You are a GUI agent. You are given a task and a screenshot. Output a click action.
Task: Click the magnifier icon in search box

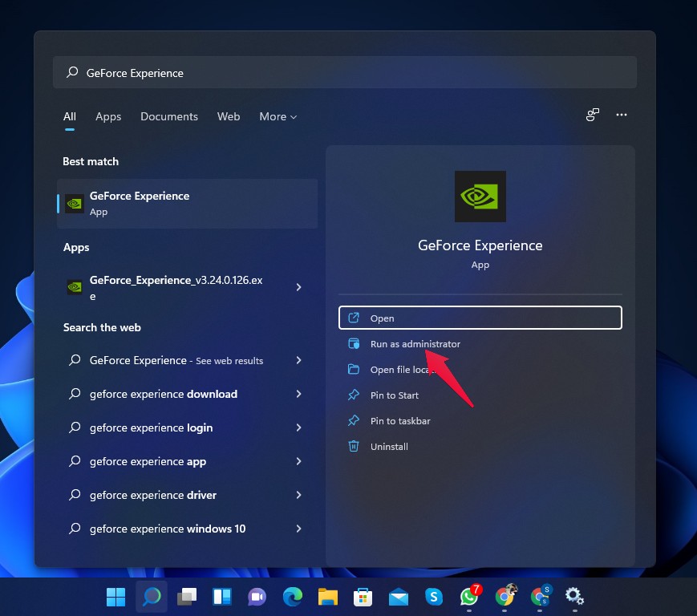point(72,72)
